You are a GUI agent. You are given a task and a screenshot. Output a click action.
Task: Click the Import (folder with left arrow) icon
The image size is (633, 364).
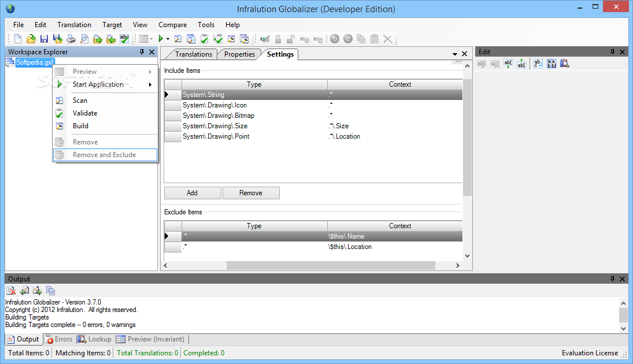(x=111, y=39)
